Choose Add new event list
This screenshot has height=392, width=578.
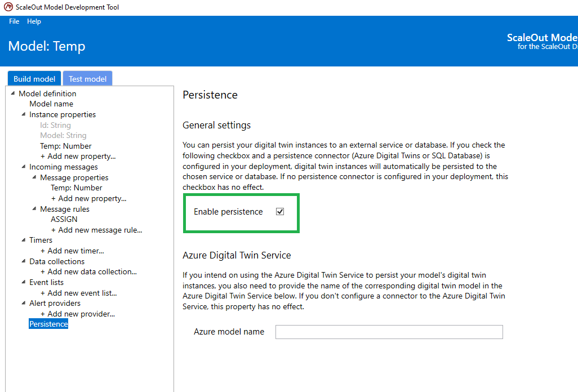(x=78, y=293)
